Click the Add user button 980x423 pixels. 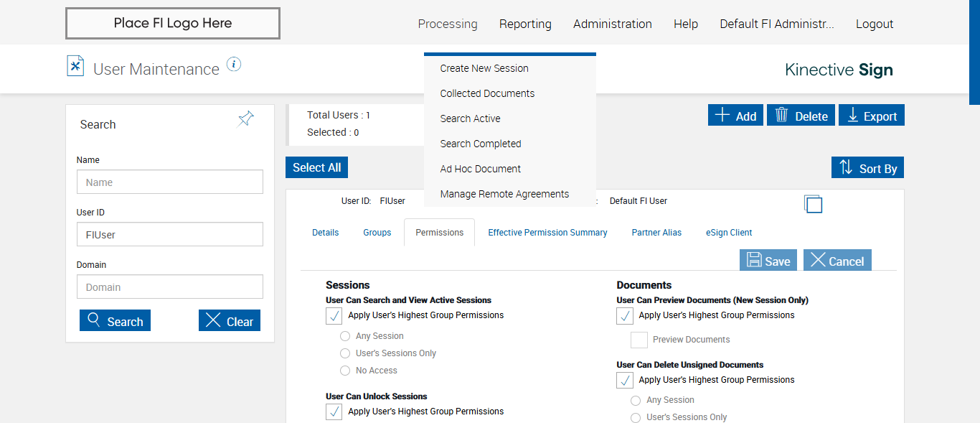pyautogui.click(x=735, y=116)
